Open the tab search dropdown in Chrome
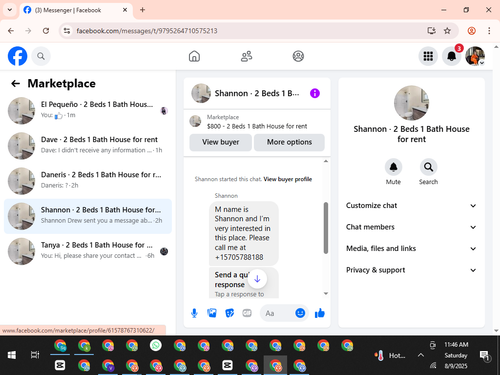This screenshot has height=375, width=500. pos(10,10)
